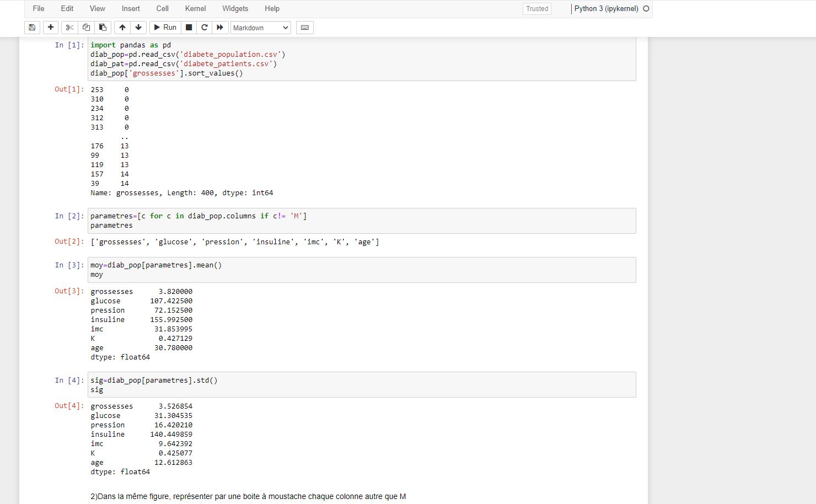This screenshot has height=504, width=816.
Task: Click into the In [4] std cell
Action: tap(362, 385)
